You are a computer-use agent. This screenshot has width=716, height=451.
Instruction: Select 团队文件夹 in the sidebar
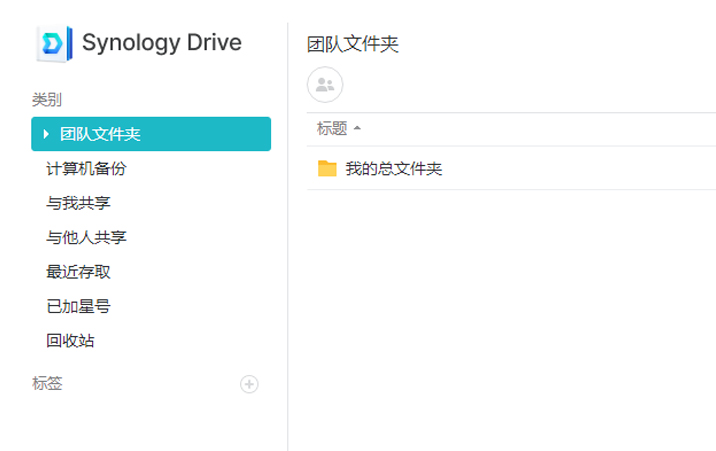coord(100,134)
